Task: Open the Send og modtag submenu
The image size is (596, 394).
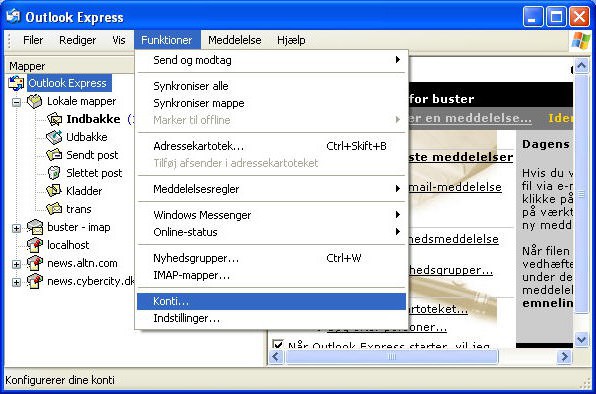Action: (x=271, y=60)
